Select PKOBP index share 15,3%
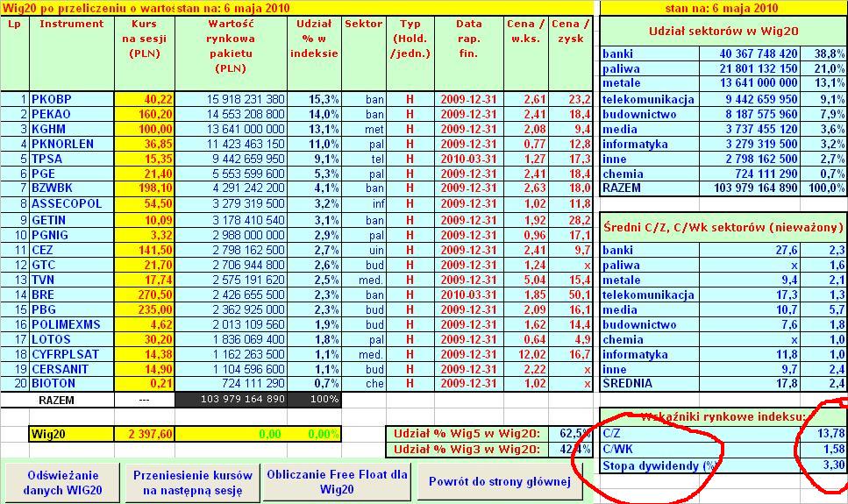 coord(314,100)
